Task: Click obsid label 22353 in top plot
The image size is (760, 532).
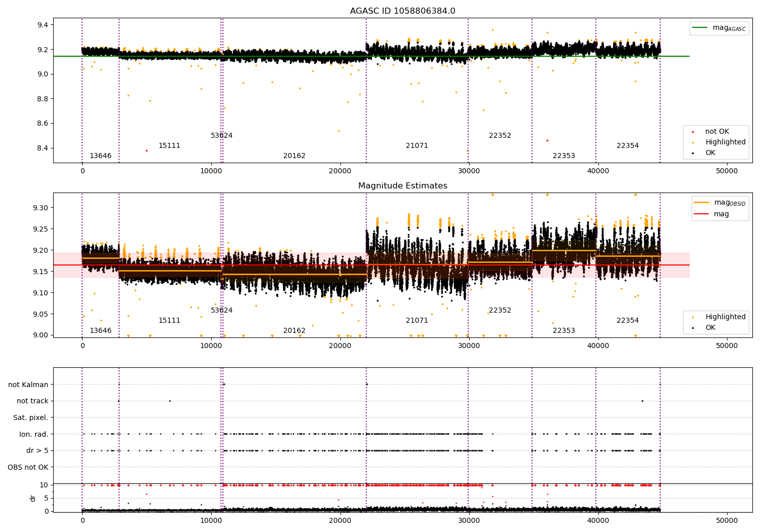Action: (x=564, y=156)
